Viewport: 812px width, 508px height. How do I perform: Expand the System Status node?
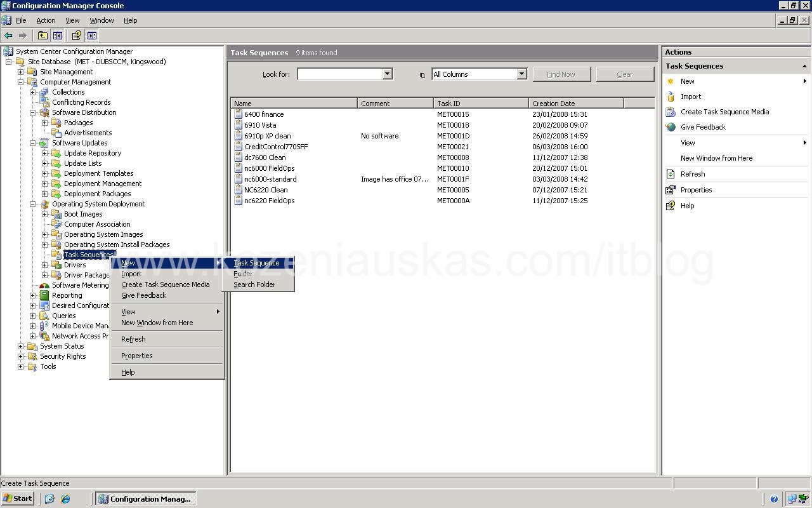click(x=21, y=346)
